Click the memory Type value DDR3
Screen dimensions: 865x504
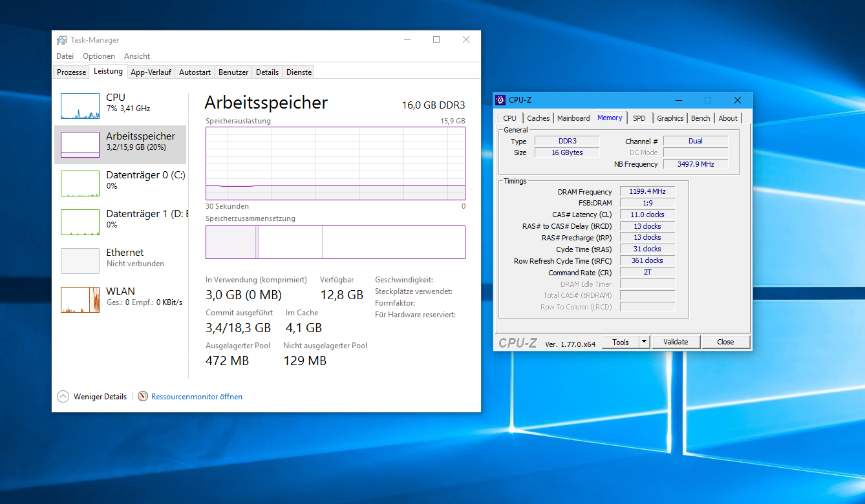(x=567, y=141)
